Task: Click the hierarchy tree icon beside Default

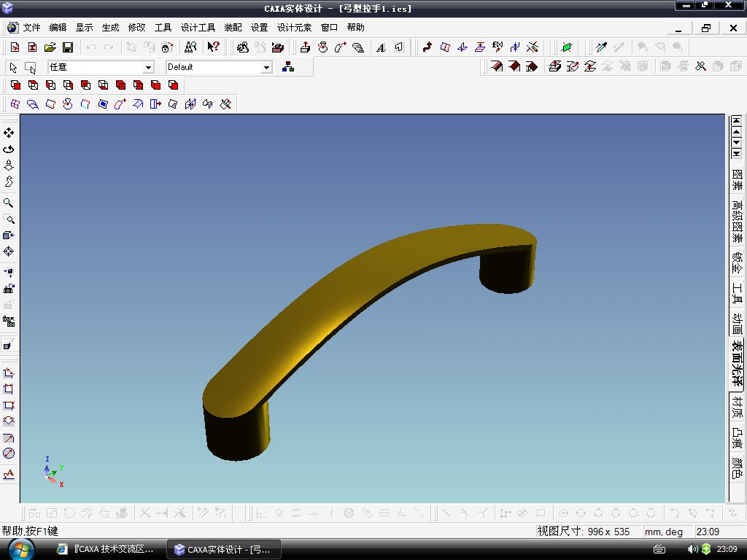Action: tap(288, 67)
